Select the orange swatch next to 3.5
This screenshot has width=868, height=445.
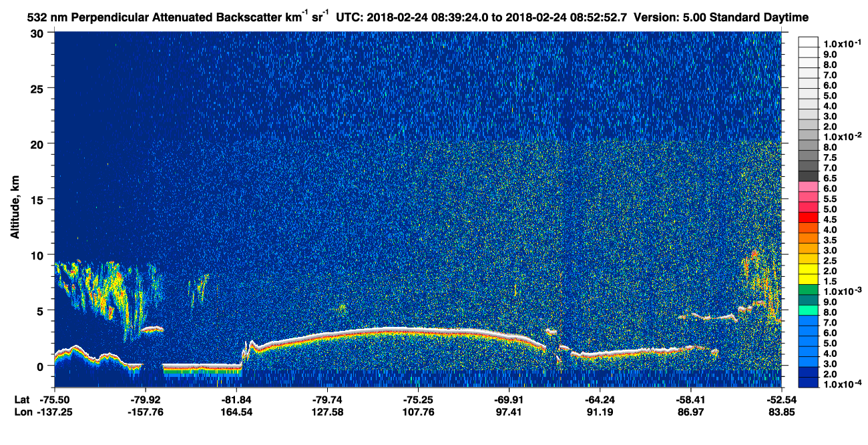808,240
